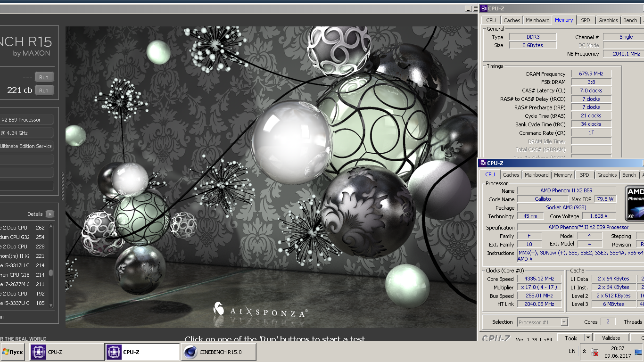Open the SPD tab in the upper CPU-Z window
644x362 pixels.
585,20
